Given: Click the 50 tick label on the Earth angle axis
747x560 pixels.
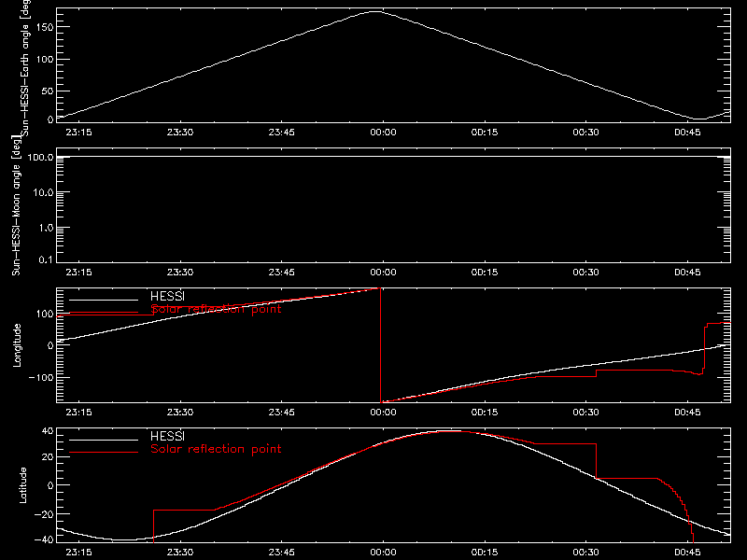Looking at the screenshot, I should click(x=48, y=91).
